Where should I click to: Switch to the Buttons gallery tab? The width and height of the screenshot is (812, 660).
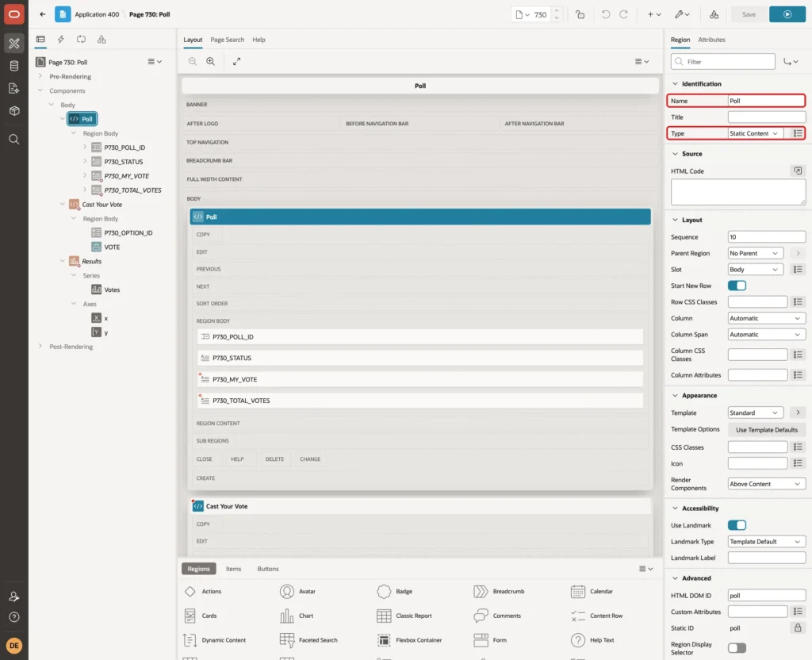tap(268, 569)
